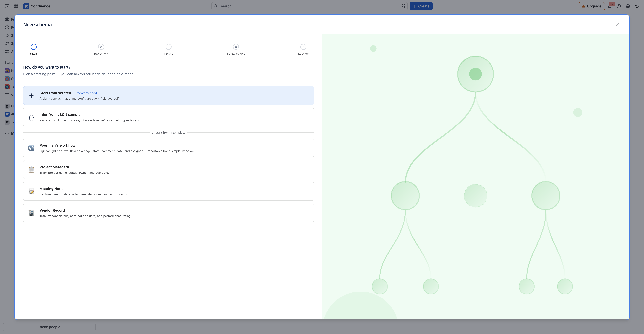The image size is (644, 334).
Task: Click the curly braces JSON icon
Action: click(x=31, y=117)
